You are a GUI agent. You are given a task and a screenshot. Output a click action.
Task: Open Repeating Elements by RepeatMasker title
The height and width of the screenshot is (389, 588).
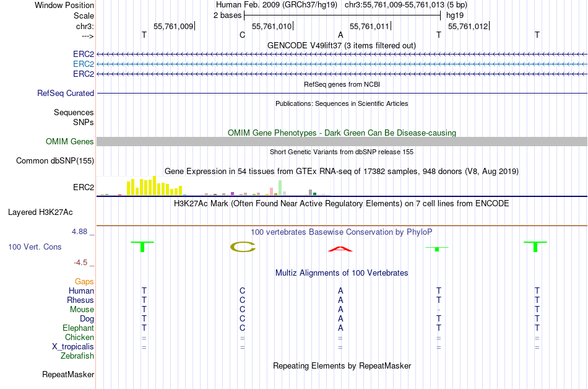[342, 365]
